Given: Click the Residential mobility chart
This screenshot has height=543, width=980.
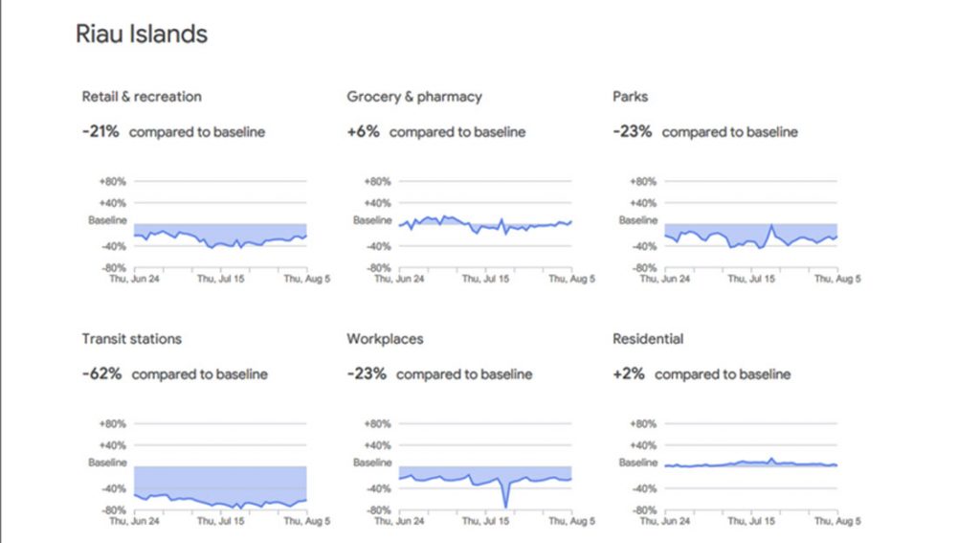Looking at the screenshot, I should 751,464.
